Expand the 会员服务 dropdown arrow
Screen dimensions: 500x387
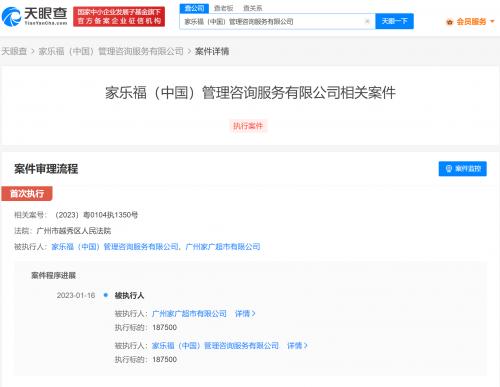coord(492,22)
